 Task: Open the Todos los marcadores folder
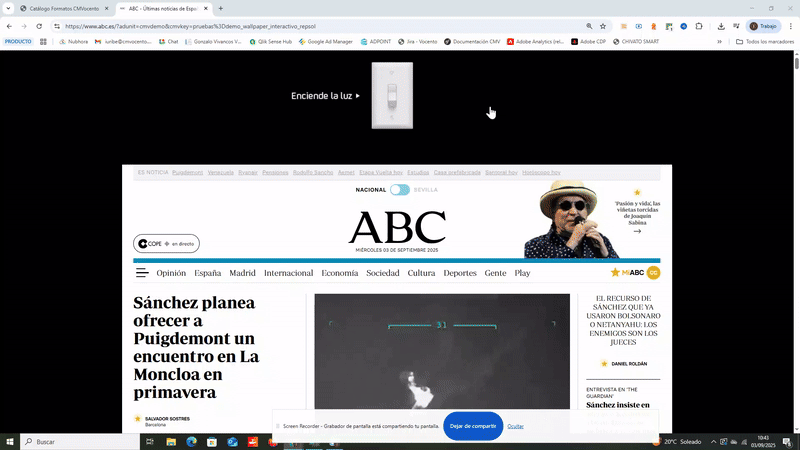762,42
